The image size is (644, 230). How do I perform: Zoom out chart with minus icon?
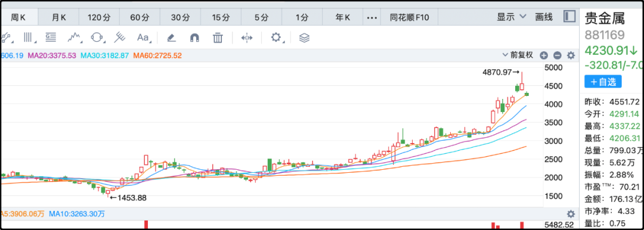[557, 55]
